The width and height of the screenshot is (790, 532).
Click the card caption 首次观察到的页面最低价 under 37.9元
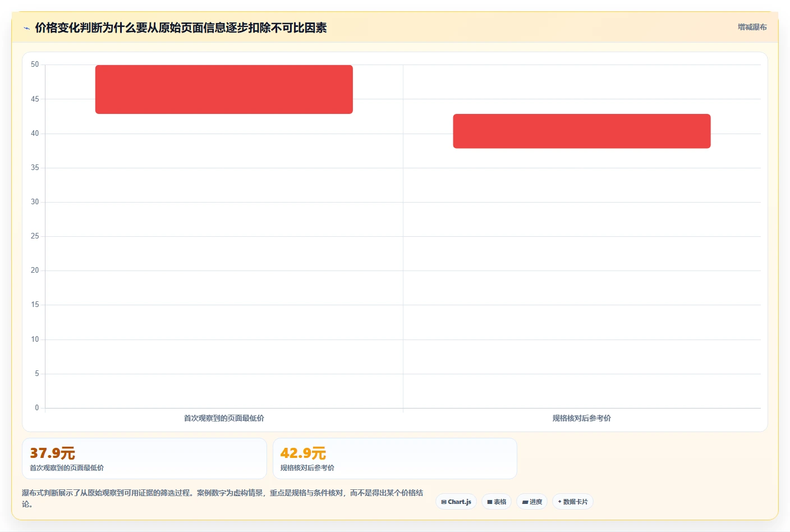click(67, 468)
